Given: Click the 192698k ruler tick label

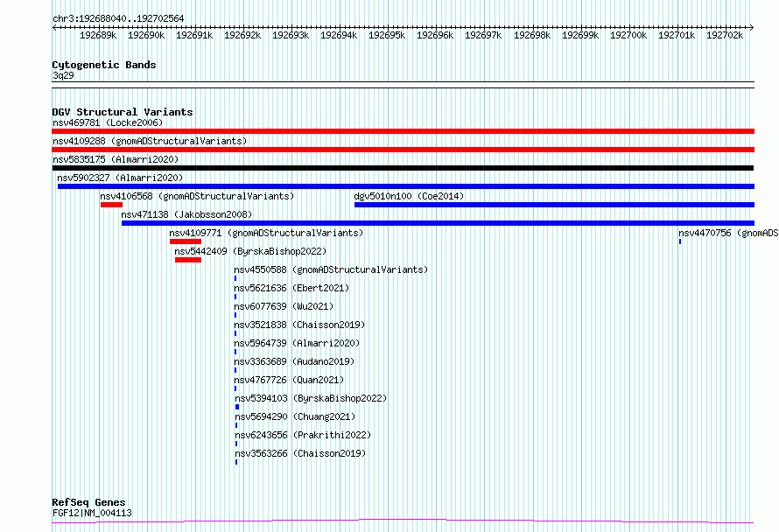Looking at the screenshot, I should (532, 35).
